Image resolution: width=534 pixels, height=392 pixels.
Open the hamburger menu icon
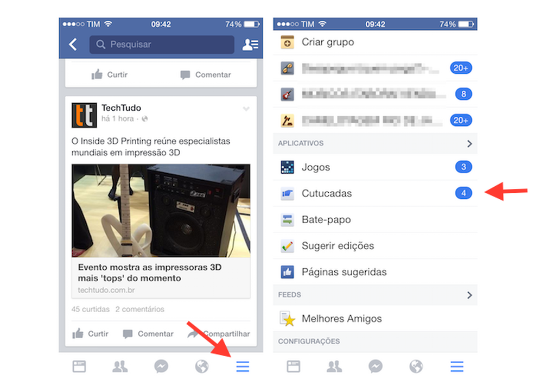[242, 366]
